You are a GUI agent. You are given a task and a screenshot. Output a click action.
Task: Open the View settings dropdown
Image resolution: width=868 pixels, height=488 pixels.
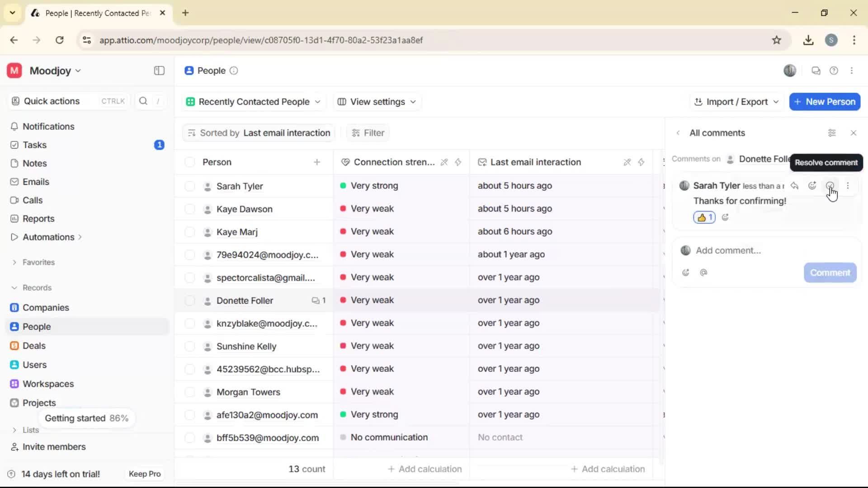click(x=377, y=102)
